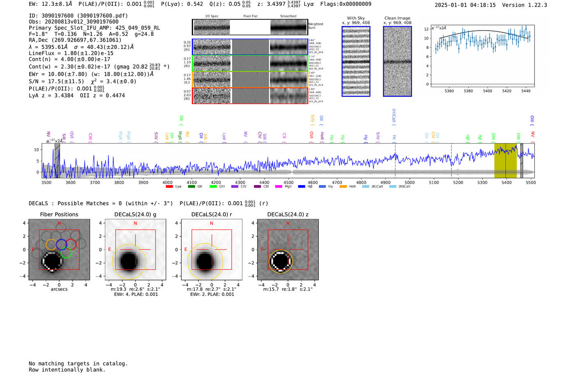This screenshot has height=392, width=576.
Task: Click the dashed vertical line near 5170Å
Action: point(451,160)
